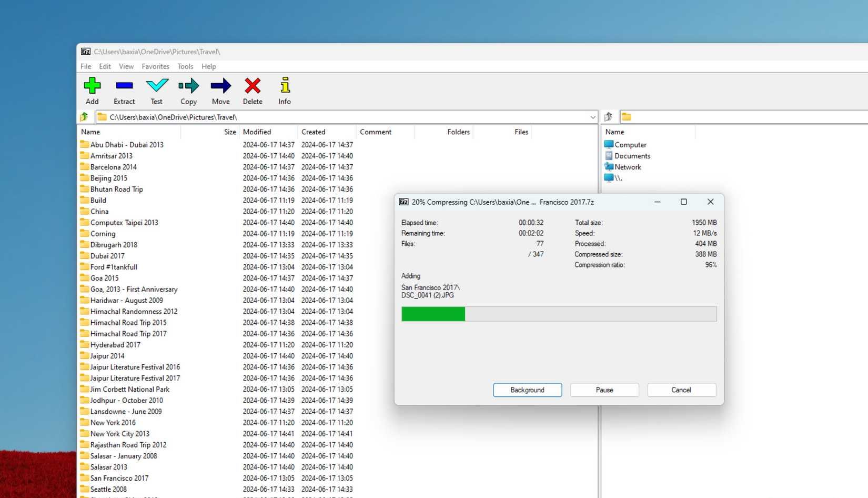Send compression to Background
This screenshot has width=868, height=498.
[x=527, y=390]
